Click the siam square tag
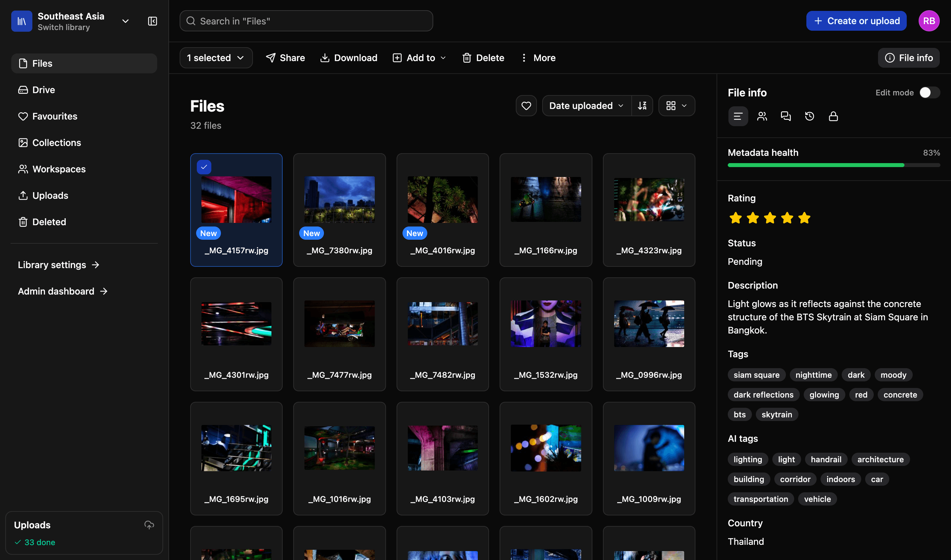The image size is (951, 560). (756, 375)
